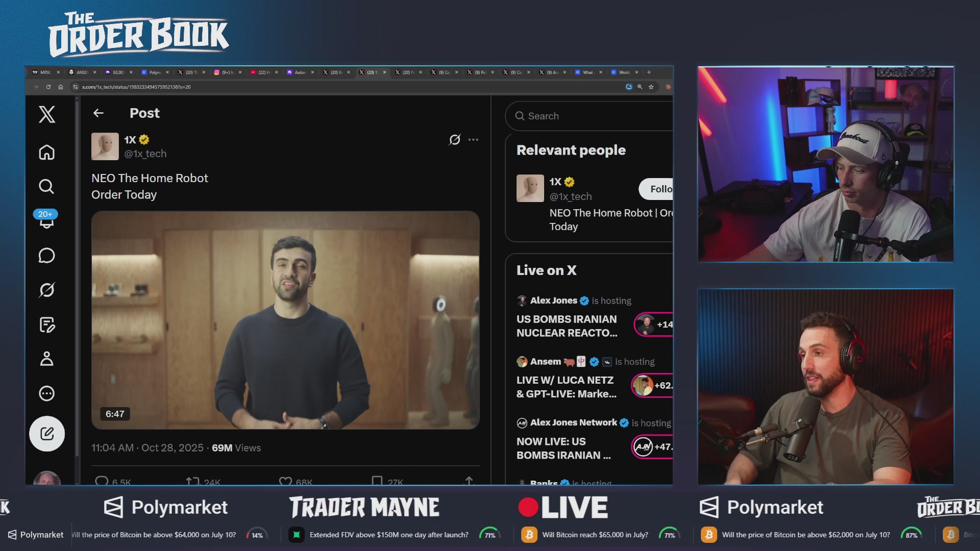The height and width of the screenshot is (551, 980).
Task: Repost using the 24K retweet icon
Action: click(193, 481)
